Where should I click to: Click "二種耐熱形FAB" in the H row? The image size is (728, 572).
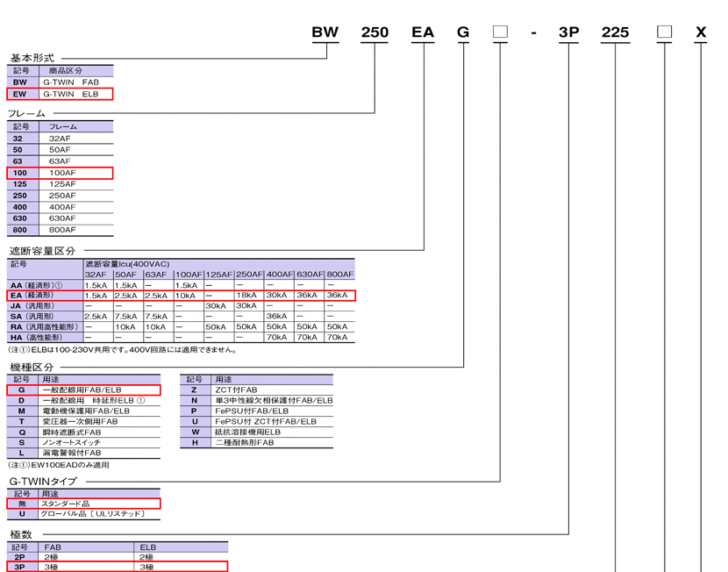[245, 442]
